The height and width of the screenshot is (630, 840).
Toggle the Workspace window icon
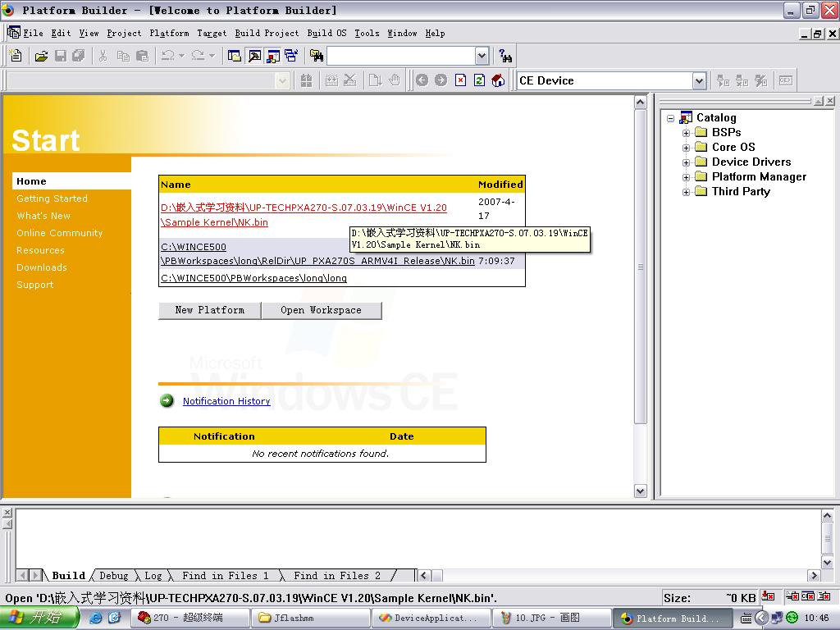click(x=234, y=56)
